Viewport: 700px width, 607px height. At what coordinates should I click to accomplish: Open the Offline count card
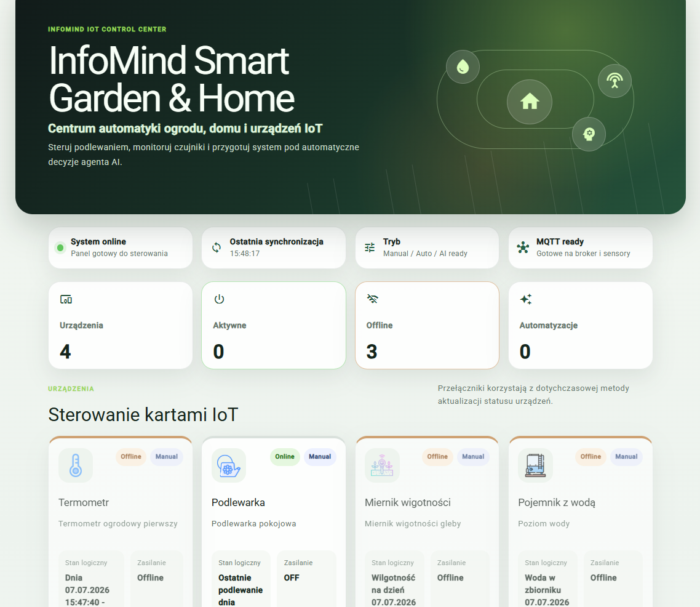428,325
